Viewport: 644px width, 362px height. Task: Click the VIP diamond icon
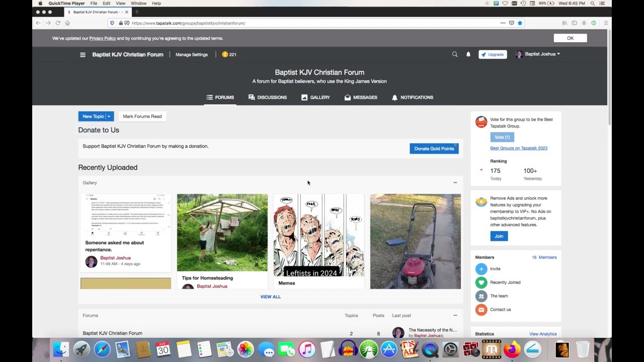click(x=481, y=202)
